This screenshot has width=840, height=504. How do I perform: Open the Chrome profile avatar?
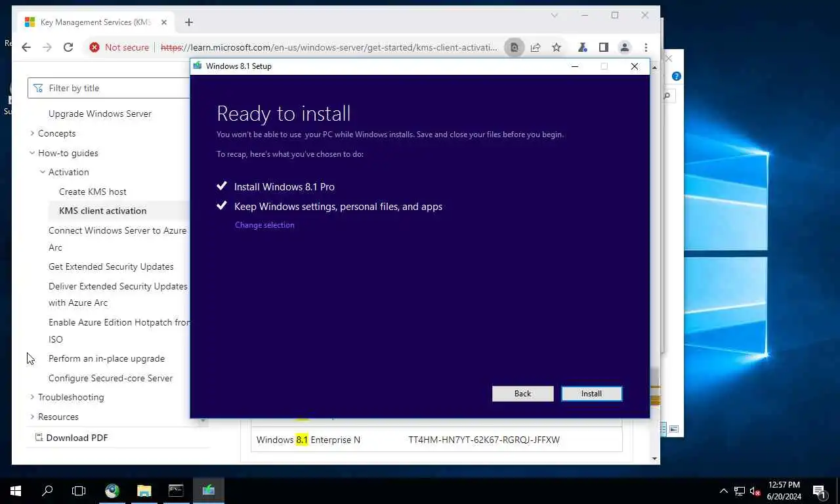click(x=625, y=47)
